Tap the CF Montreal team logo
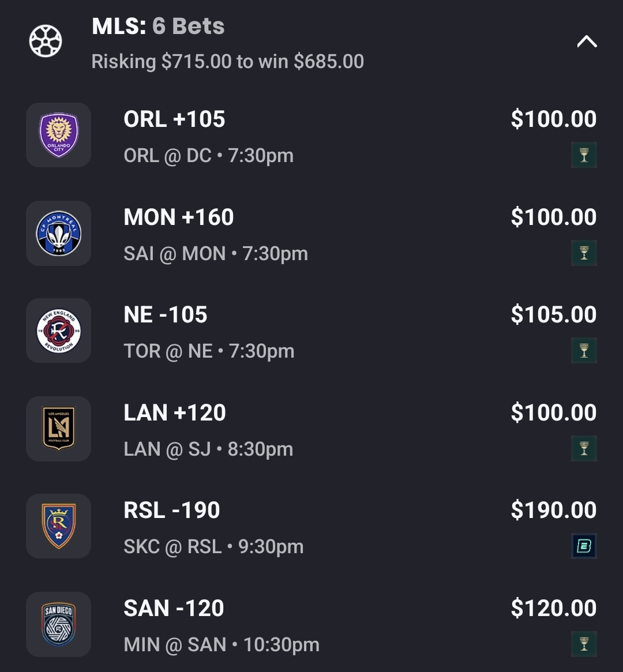 coord(58,234)
